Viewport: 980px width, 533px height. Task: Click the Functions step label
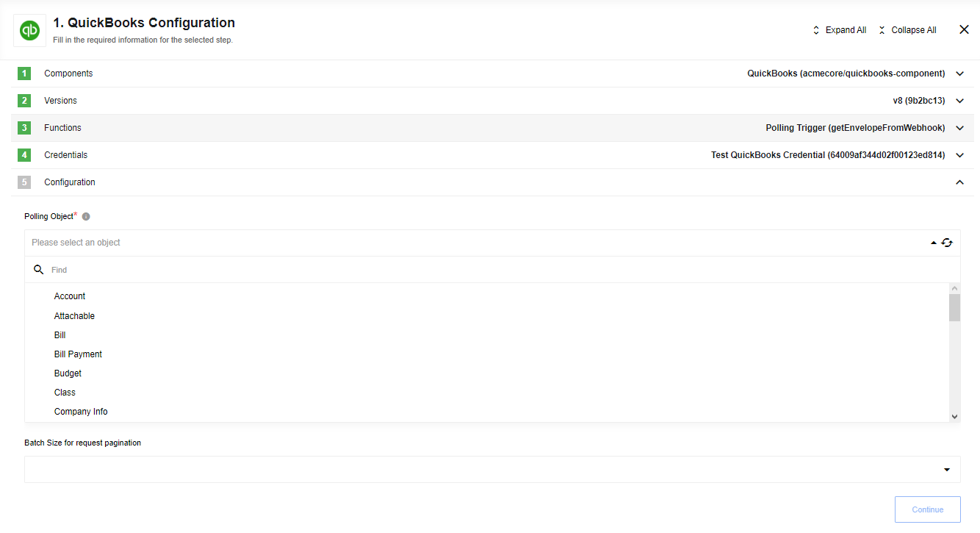62,128
